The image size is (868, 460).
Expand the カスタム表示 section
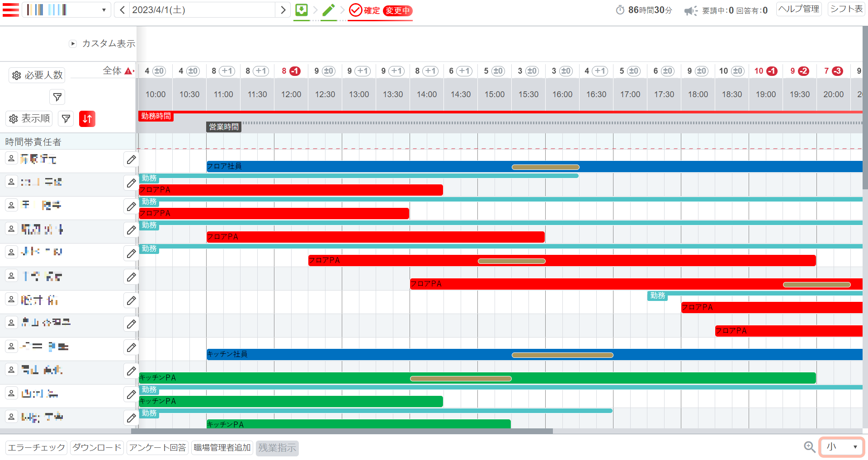pos(73,44)
